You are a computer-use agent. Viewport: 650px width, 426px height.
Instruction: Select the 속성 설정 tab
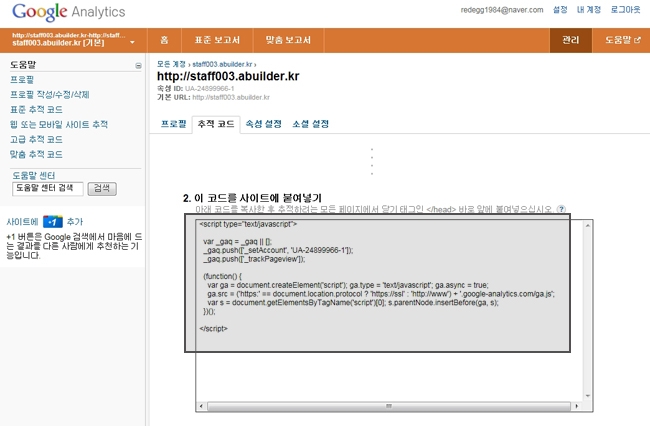click(x=263, y=124)
